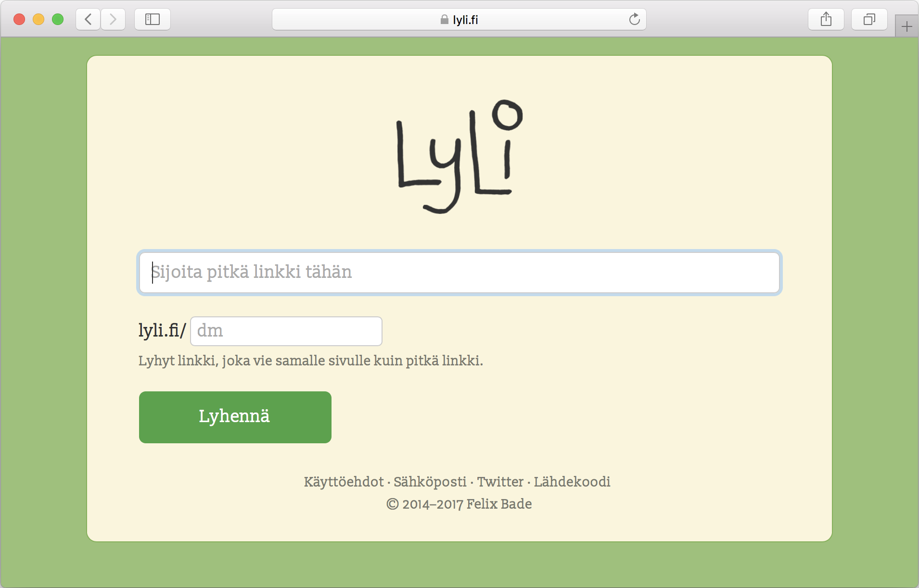The image size is (919, 588).
Task: Click the Lyli handwritten logo
Action: pos(459,156)
